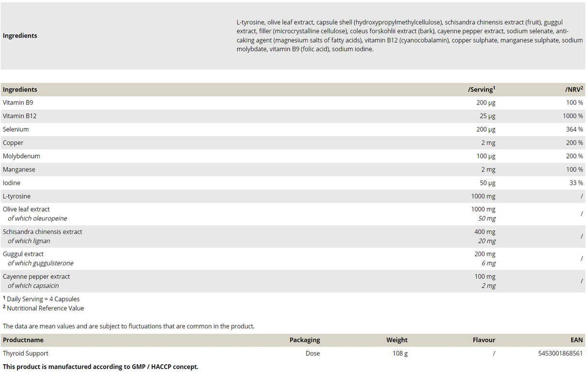Select the 'of which guggulsterone' sub-row text
Screen dimensions: 588x372
(x=41, y=263)
